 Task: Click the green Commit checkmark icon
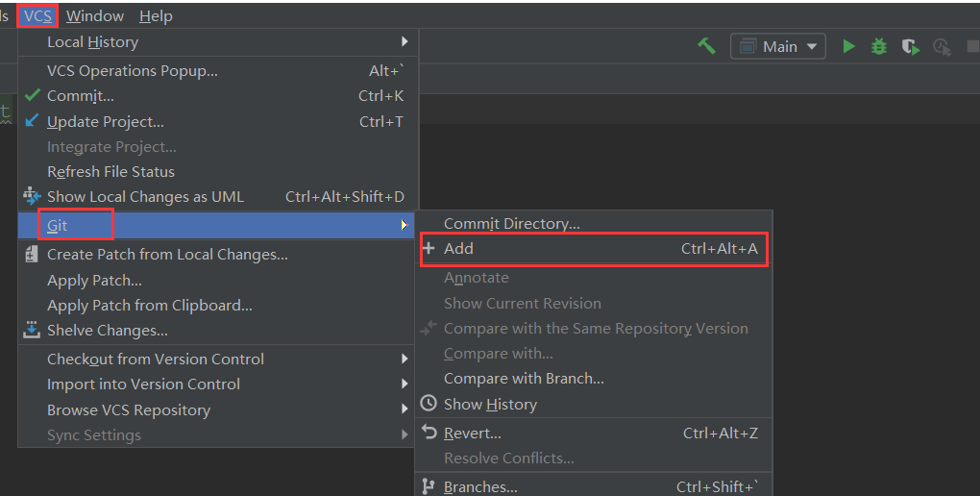pyautogui.click(x=33, y=96)
